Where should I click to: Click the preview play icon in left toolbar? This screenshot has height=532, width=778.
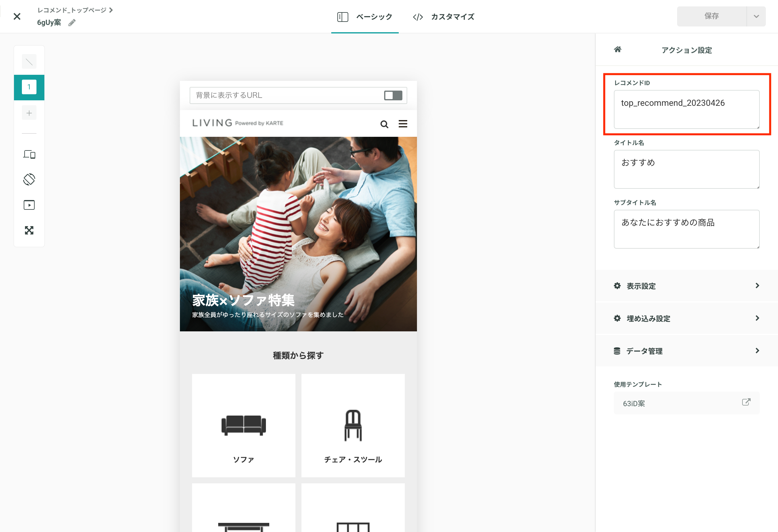pyautogui.click(x=29, y=205)
